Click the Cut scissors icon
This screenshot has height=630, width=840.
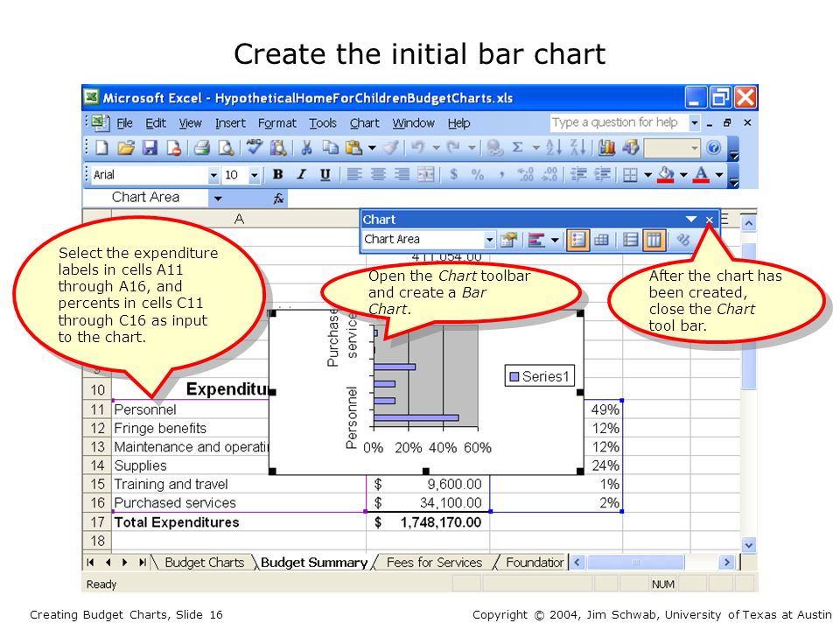point(306,148)
